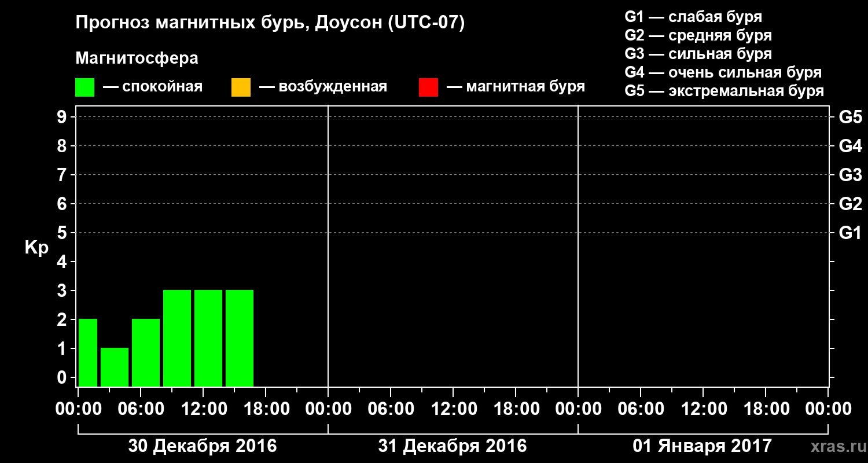The height and width of the screenshot is (463, 868).
Task: Click the last green Kp 3 bar before 18:00
Action: [240, 338]
